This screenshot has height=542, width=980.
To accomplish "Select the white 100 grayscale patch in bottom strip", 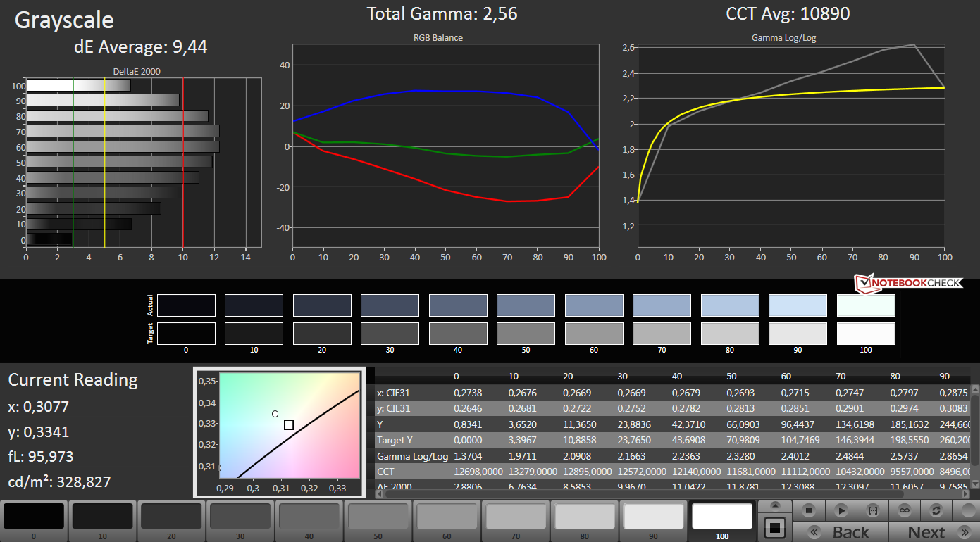I will click(x=723, y=520).
